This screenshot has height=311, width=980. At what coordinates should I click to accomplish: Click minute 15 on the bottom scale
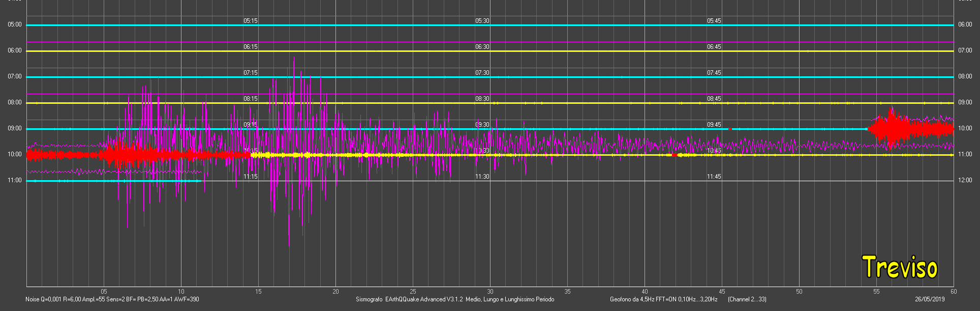[258, 292]
